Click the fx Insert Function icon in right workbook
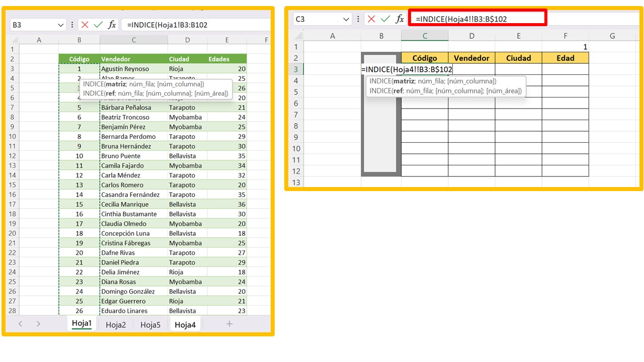Image resolution: width=644 pixels, height=362 pixels. pyautogui.click(x=399, y=19)
